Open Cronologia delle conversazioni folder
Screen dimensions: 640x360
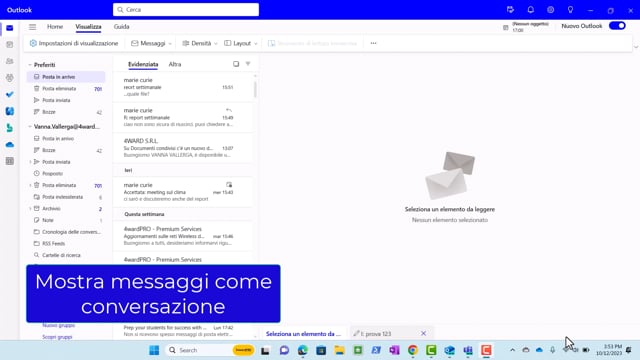tap(66, 232)
